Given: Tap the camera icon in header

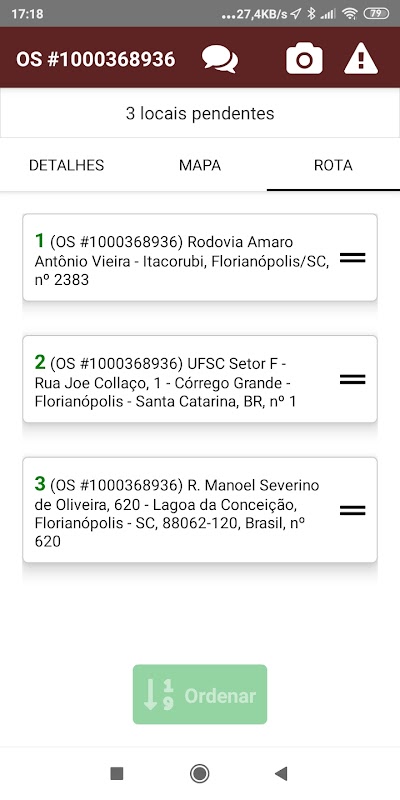Looking at the screenshot, I should [x=304, y=59].
